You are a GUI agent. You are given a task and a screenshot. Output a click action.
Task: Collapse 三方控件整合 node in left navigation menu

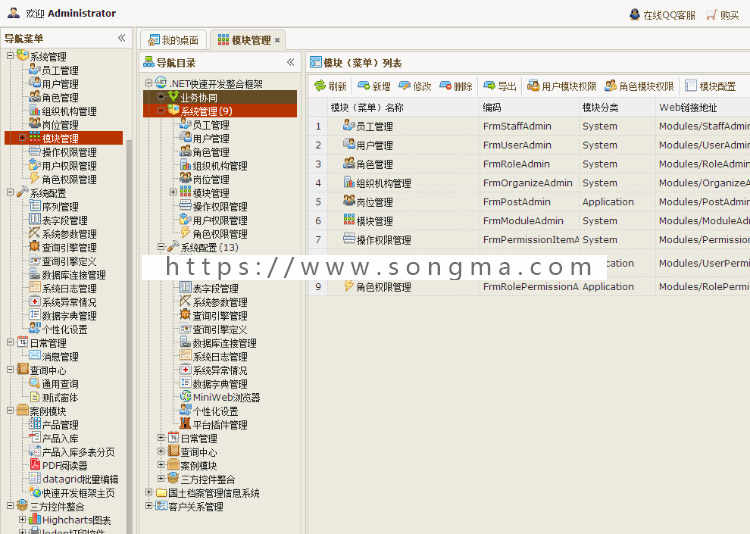10,506
